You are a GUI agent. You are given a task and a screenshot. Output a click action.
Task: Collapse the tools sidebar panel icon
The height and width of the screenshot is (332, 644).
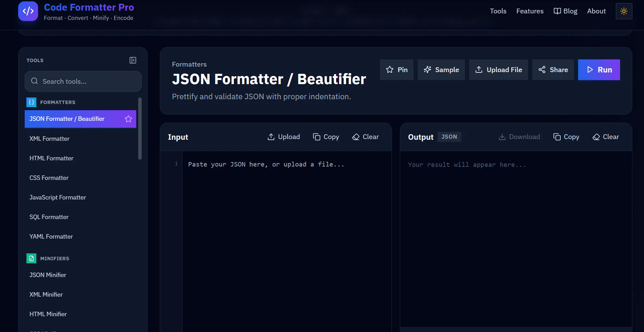(x=133, y=60)
